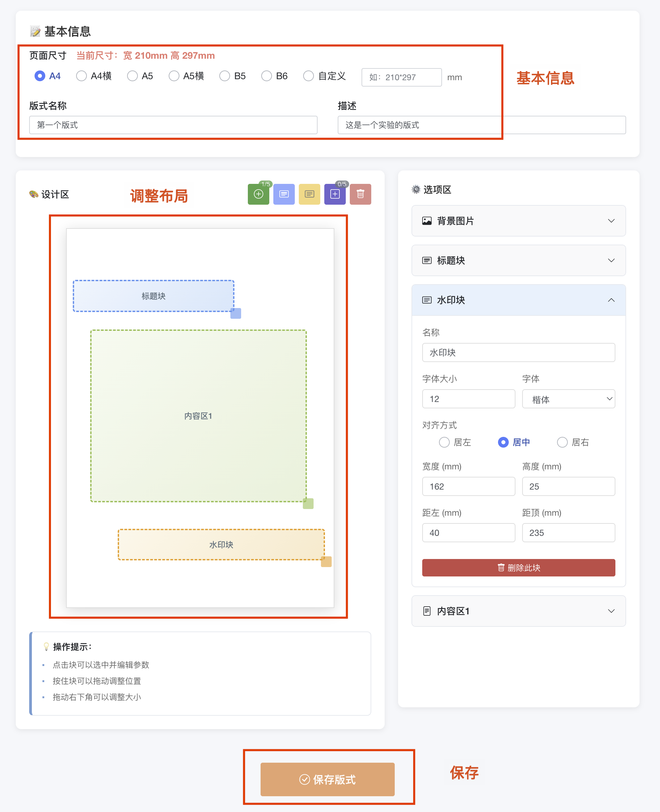
Task: Click the hint 点击块可以选中并编辑参数
Action: [x=101, y=664]
